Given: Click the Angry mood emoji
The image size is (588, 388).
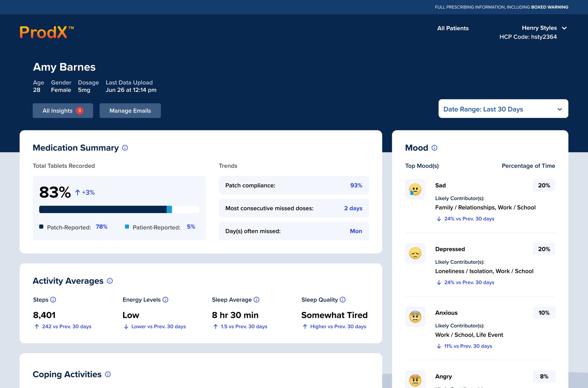Looking at the screenshot, I should coord(415,380).
